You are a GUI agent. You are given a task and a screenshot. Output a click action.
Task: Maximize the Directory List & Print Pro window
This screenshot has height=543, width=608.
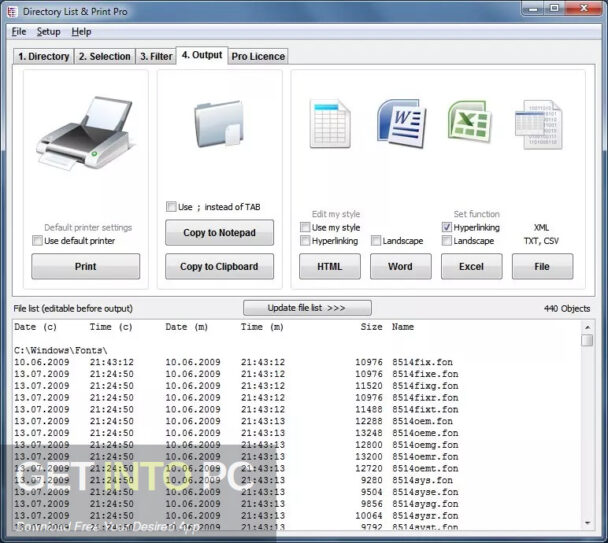tap(554, 8)
